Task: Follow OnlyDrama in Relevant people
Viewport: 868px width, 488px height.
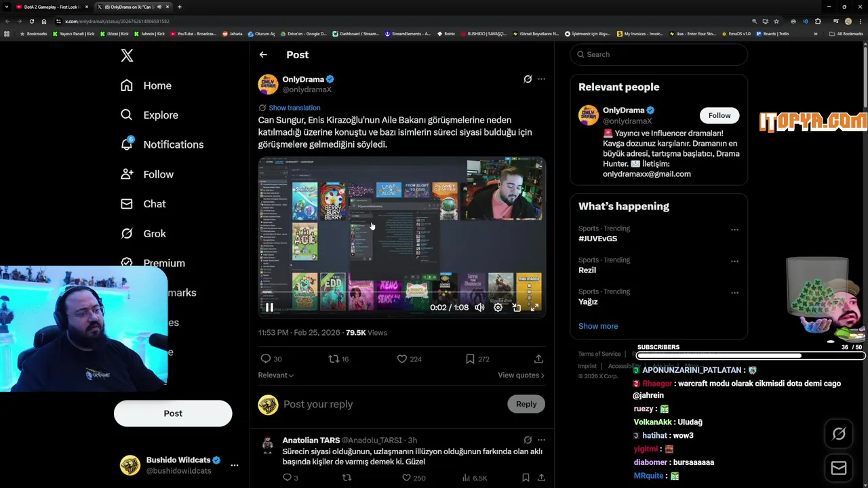Action: click(719, 115)
